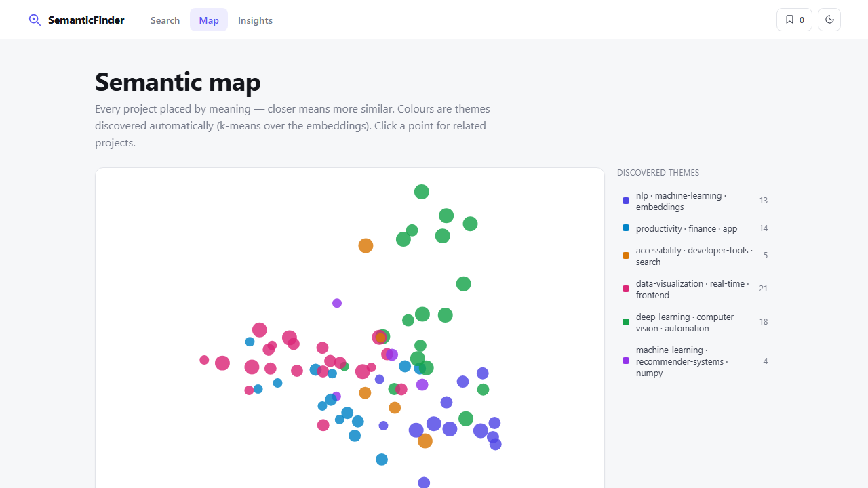Image resolution: width=868 pixels, height=488 pixels.
Task: Click the lone blue point at the map's bottom
Action: [x=382, y=460]
